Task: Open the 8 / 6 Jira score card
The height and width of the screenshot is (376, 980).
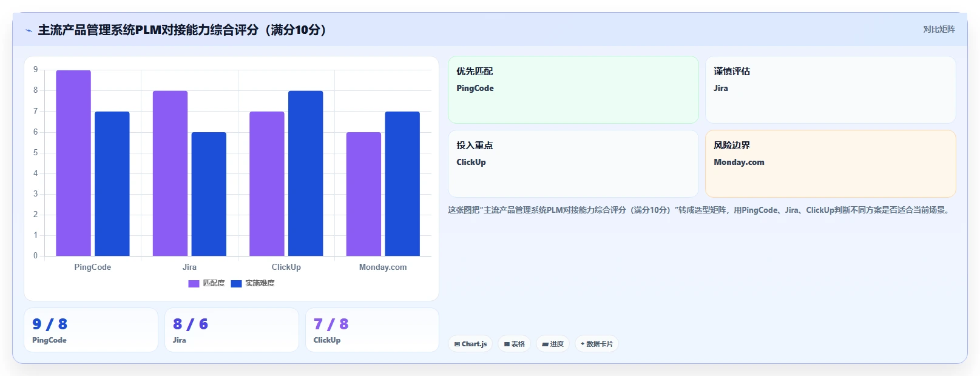Action: 232,330
